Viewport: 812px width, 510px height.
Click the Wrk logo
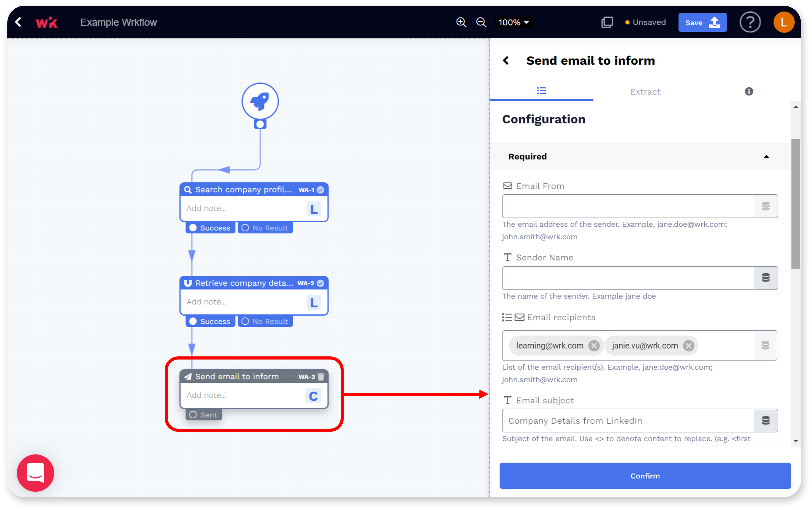47,23
